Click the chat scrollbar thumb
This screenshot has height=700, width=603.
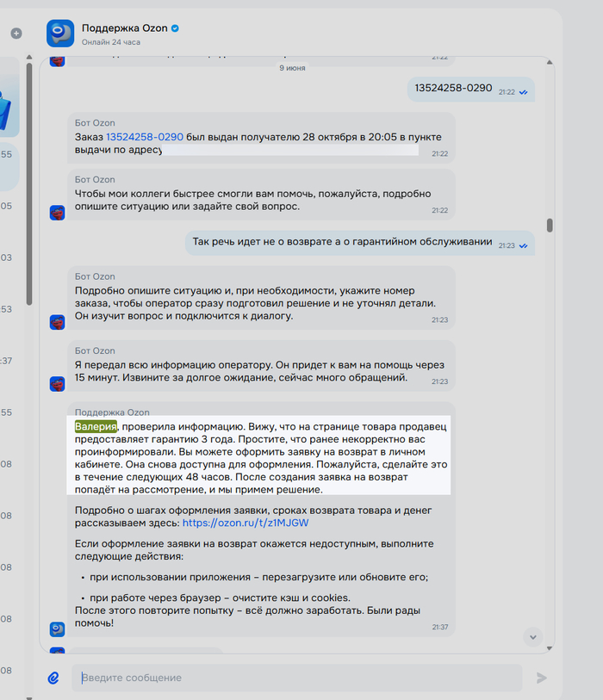click(550, 226)
